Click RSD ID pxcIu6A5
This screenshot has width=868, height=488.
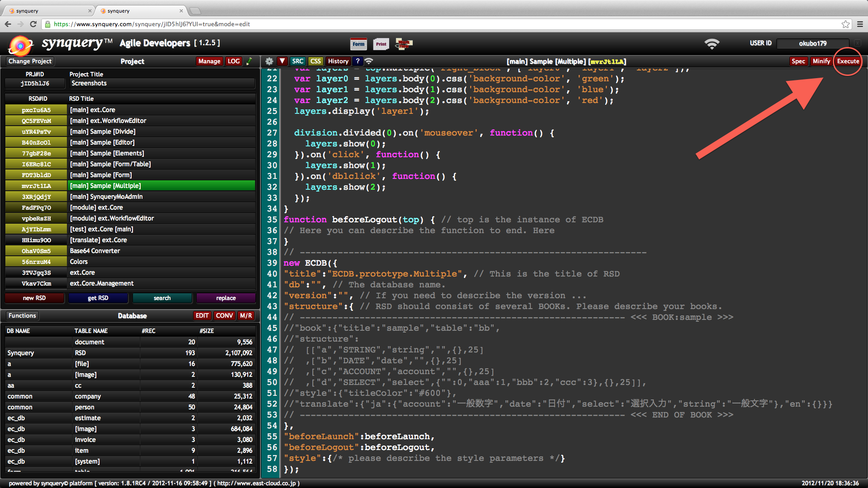pos(36,110)
